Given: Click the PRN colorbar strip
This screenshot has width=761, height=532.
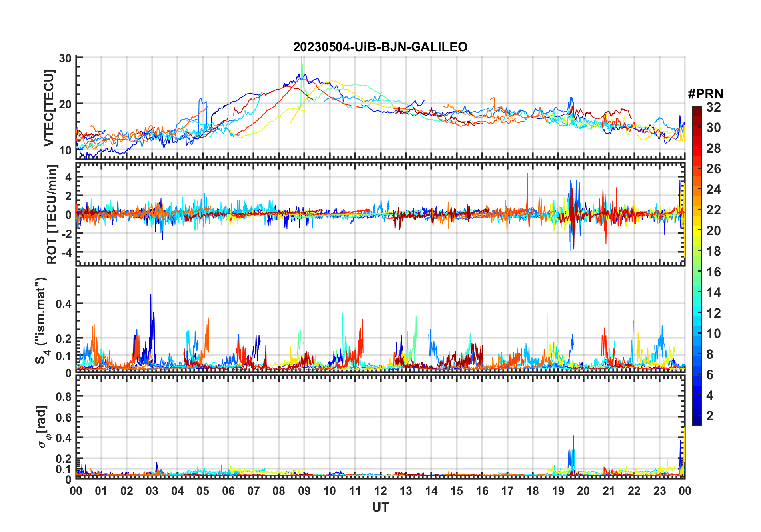Looking at the screenshot, I should (697, 266).
